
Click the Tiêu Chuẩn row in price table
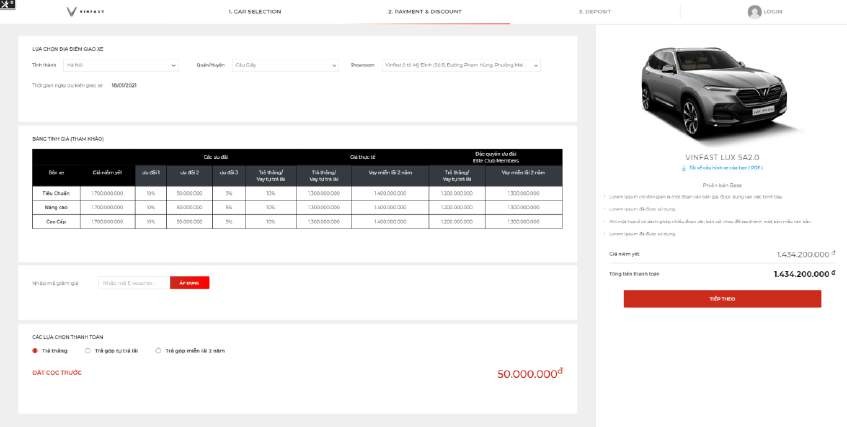pyautogui.click(x=57, y=191)
